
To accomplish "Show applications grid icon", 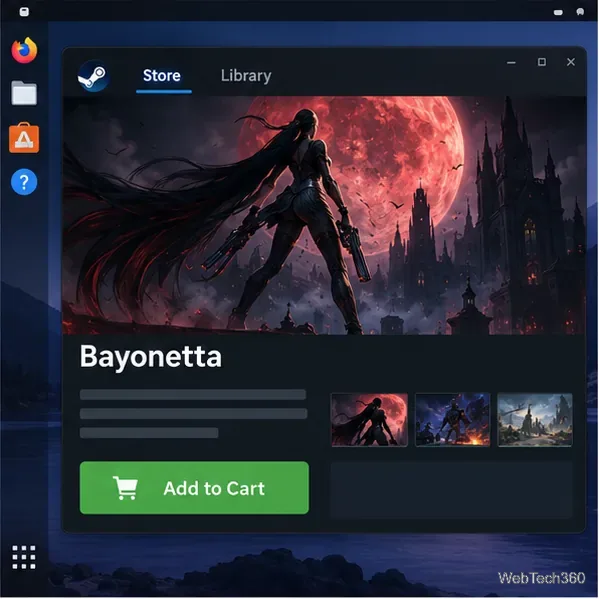I will click(24, 557).
